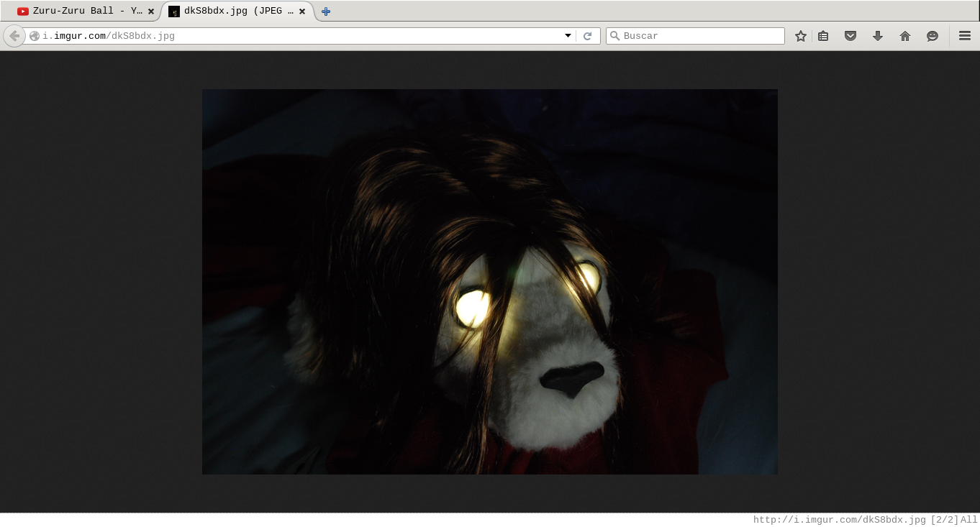Close the Zuru-Zuru Ball tab

151,12
